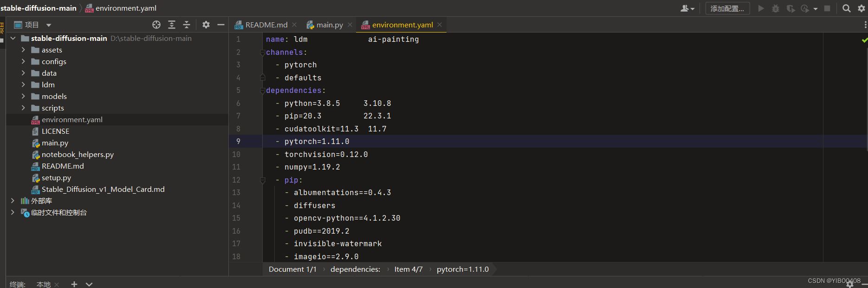This screenshot has width=868, height=288.
Task: Hide the project tool window
Action: click(221, 25)
